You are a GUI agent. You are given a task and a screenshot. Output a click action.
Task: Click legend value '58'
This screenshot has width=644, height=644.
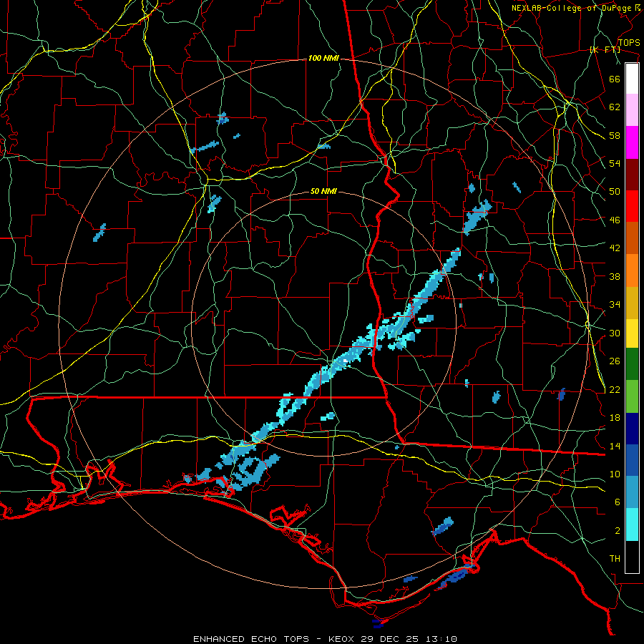pos(615,135)
